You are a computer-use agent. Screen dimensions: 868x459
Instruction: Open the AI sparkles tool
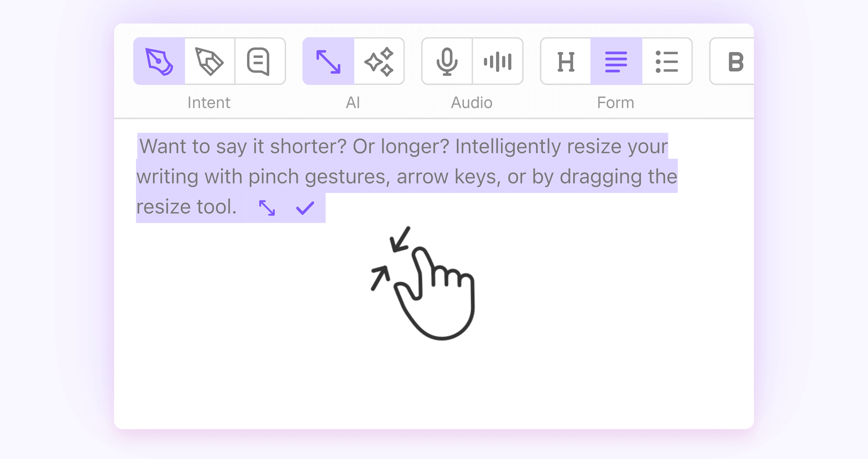[379, 61]
